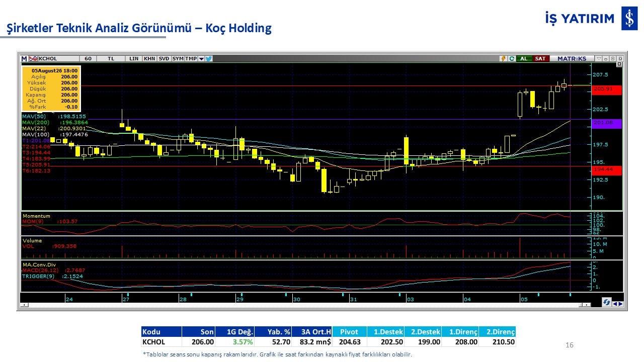Click the purple 201.08 price level label
Screen dimensions: 644x362
coord(606,123)
